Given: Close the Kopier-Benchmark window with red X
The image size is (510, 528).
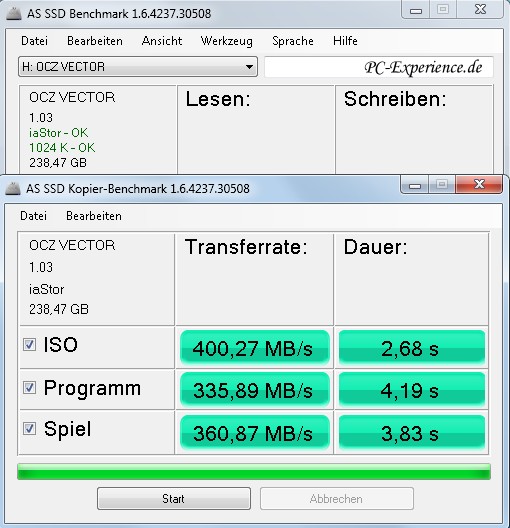Looking at the screenshot, I should coord(479,184).
